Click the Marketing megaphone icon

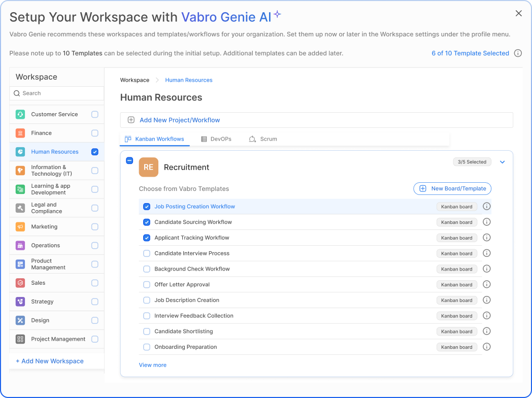[20, 227]
